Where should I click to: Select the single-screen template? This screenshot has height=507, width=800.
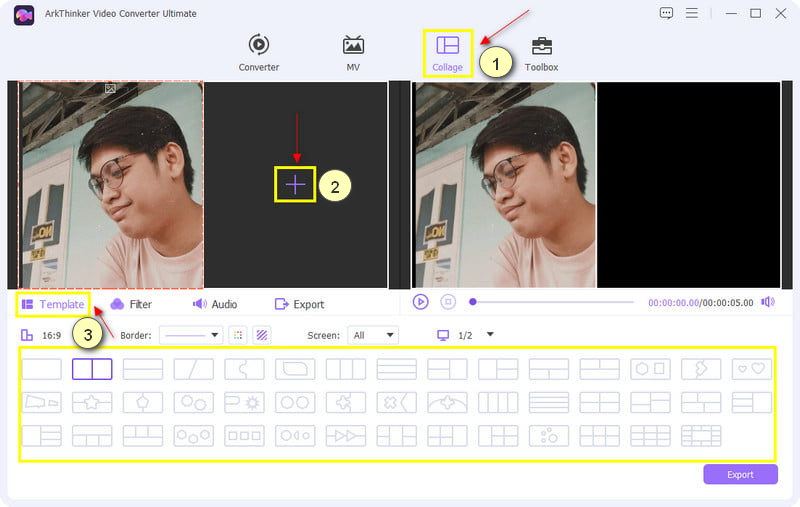click(x=42, y=369)
